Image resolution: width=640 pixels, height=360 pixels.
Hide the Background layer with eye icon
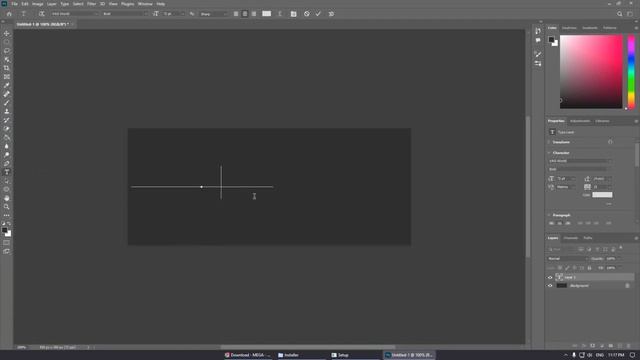[x=550, y=286]
